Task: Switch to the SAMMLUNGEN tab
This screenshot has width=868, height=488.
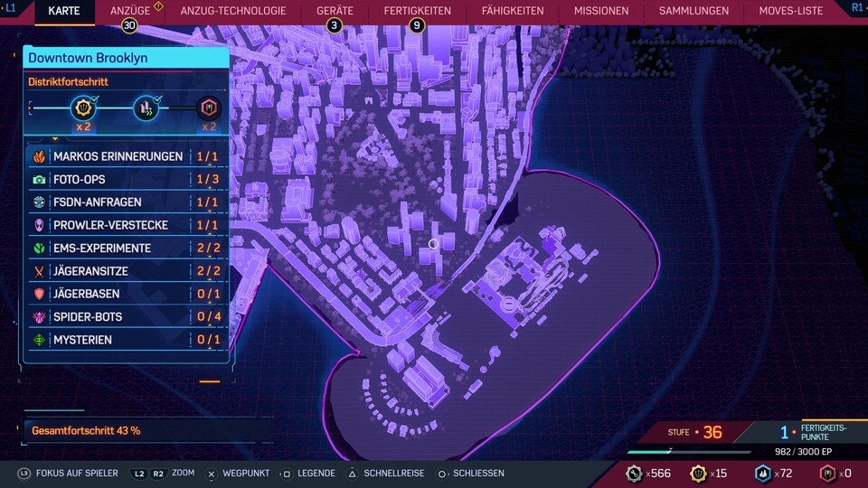Action: pos(693,11)
